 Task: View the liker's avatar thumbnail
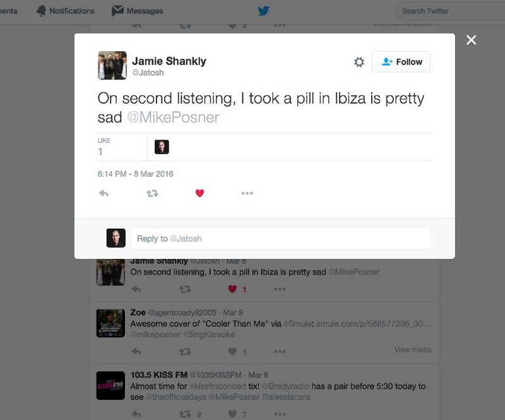pyautogui.click(x=162, y=147)
